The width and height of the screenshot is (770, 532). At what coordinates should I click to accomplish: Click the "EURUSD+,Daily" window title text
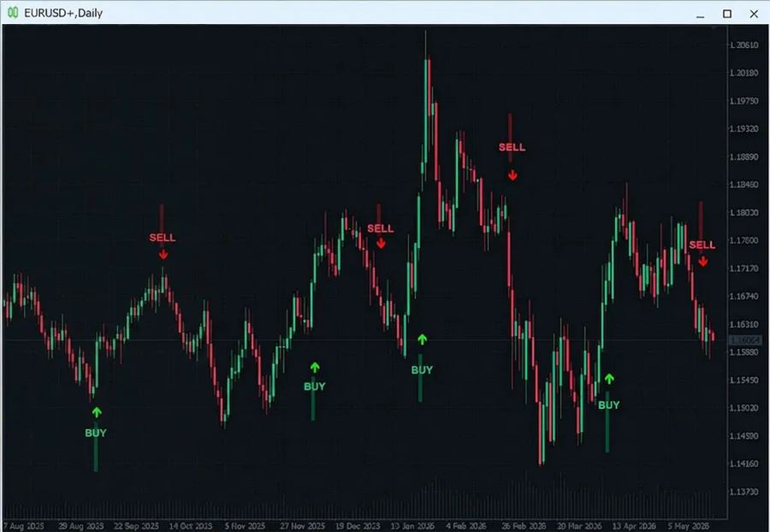pos(63,13)
